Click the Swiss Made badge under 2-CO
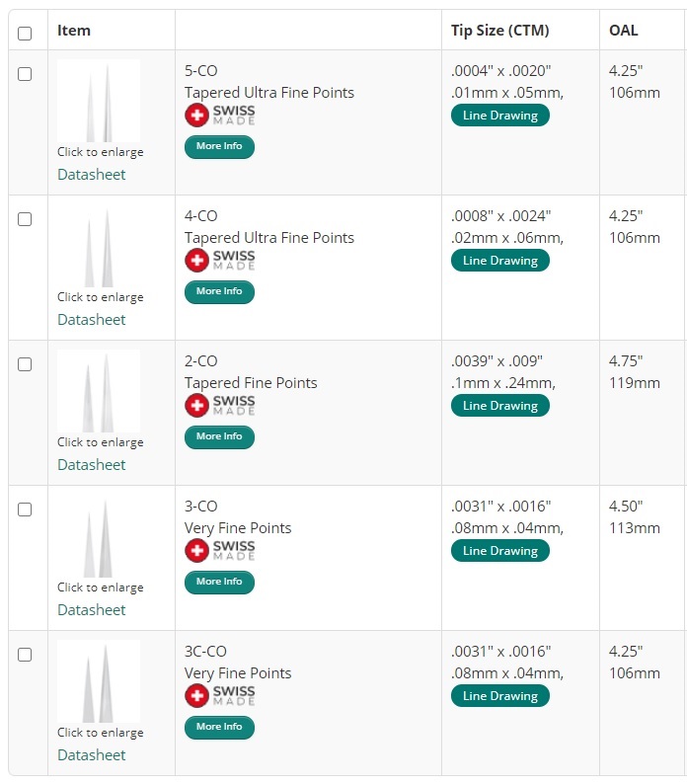 (x=220, y=406)
